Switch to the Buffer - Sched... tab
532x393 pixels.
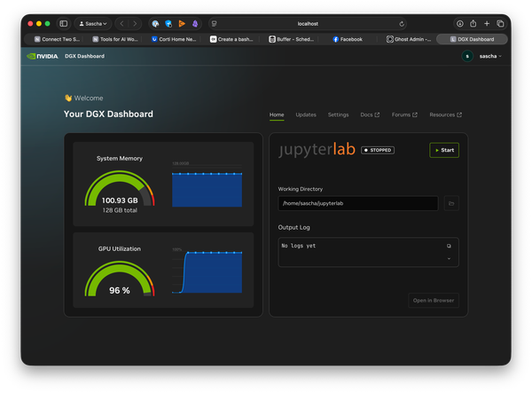coord(291,39)
